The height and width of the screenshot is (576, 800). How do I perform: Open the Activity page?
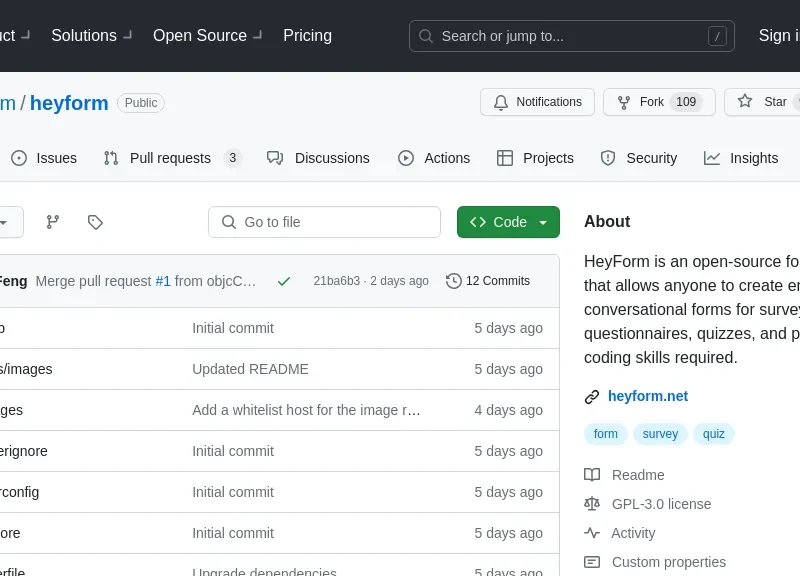point(620,533)
